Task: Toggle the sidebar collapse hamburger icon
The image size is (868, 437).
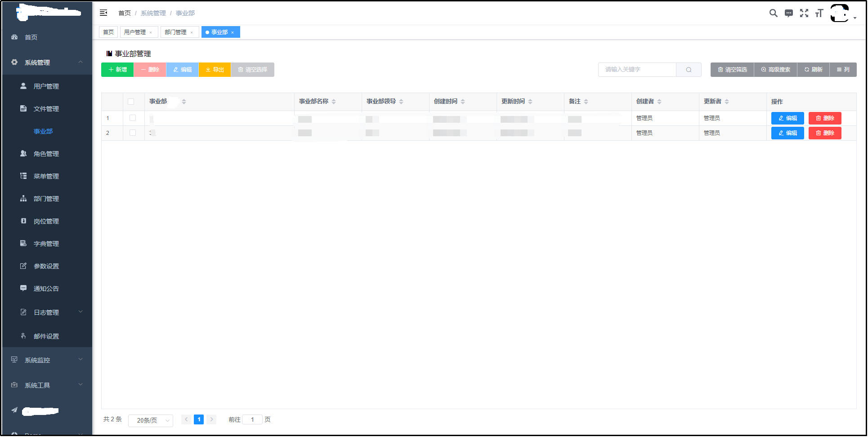Action: pos(103,13)
